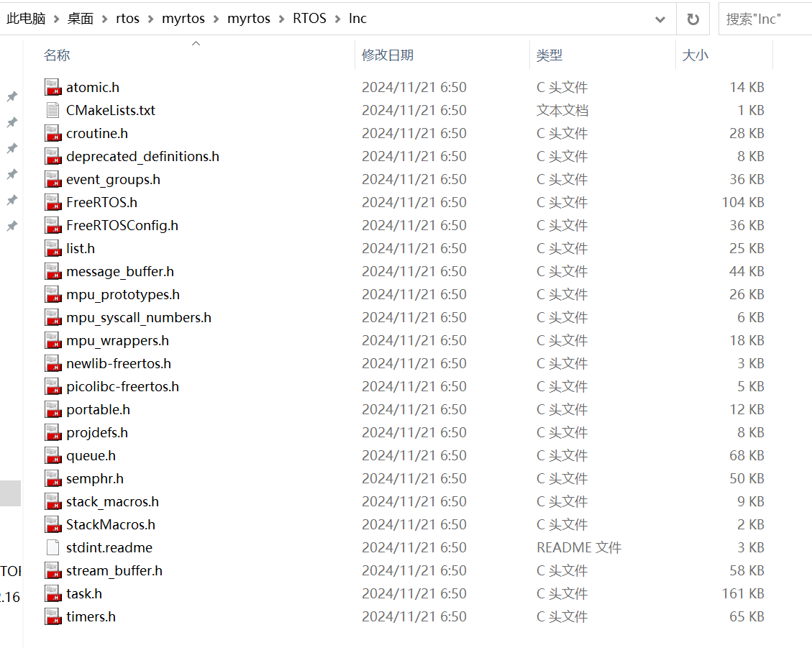This screenshot has width=812, height=648.
Task: Select the stdint.readme file name
Action: (x=109, y=547)
